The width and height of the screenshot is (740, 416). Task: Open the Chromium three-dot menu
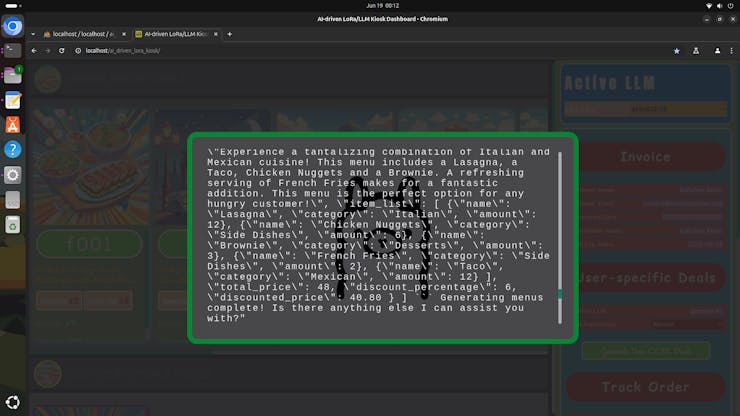732,51
